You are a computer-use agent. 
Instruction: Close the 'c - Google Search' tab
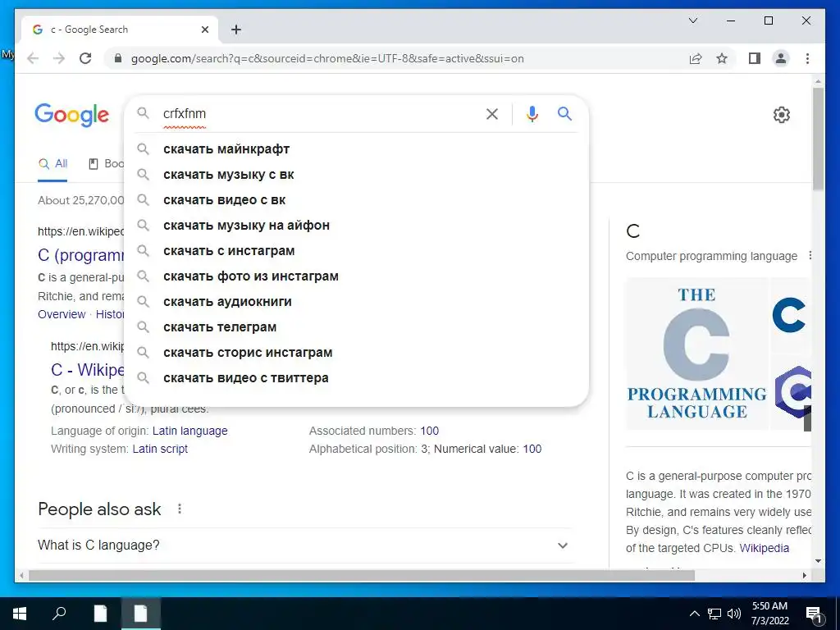click(204, 30)
